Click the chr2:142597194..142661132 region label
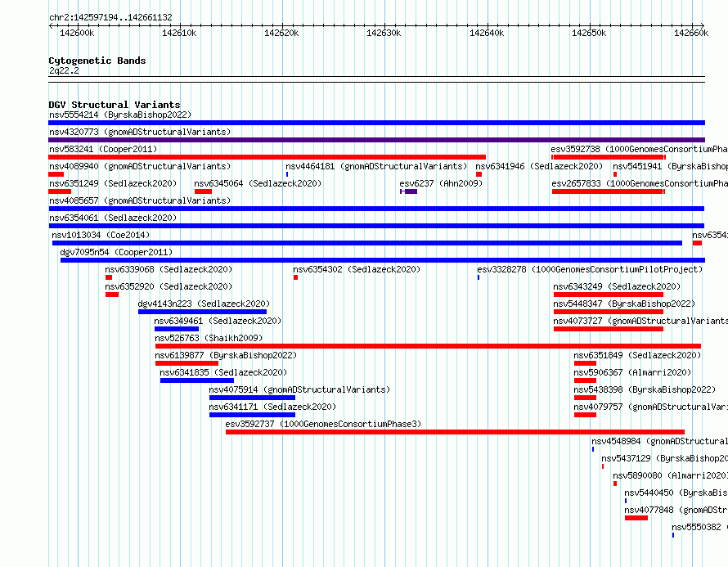 110,18
